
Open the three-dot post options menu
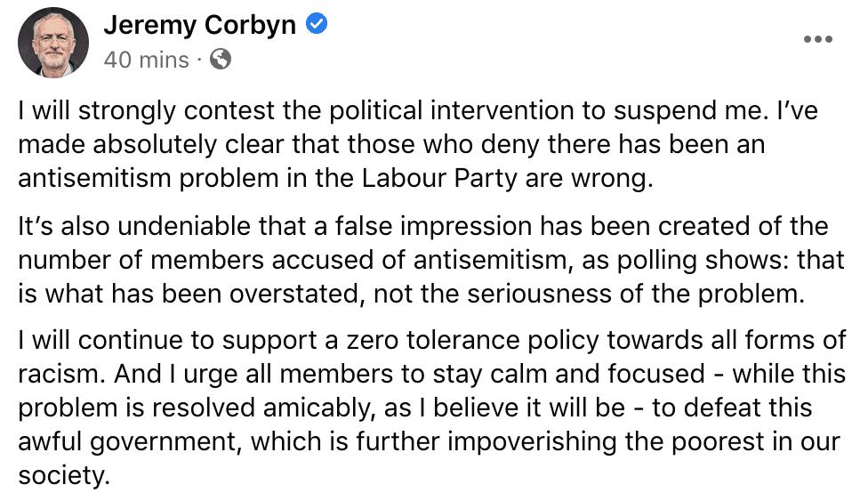pyautogui.click(x=817, y=39)
